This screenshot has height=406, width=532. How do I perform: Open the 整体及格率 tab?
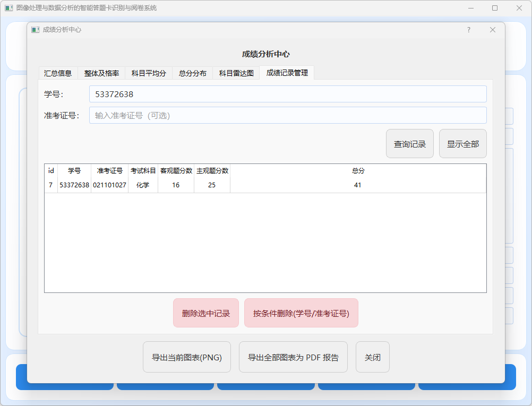click(x=101, y=73)
